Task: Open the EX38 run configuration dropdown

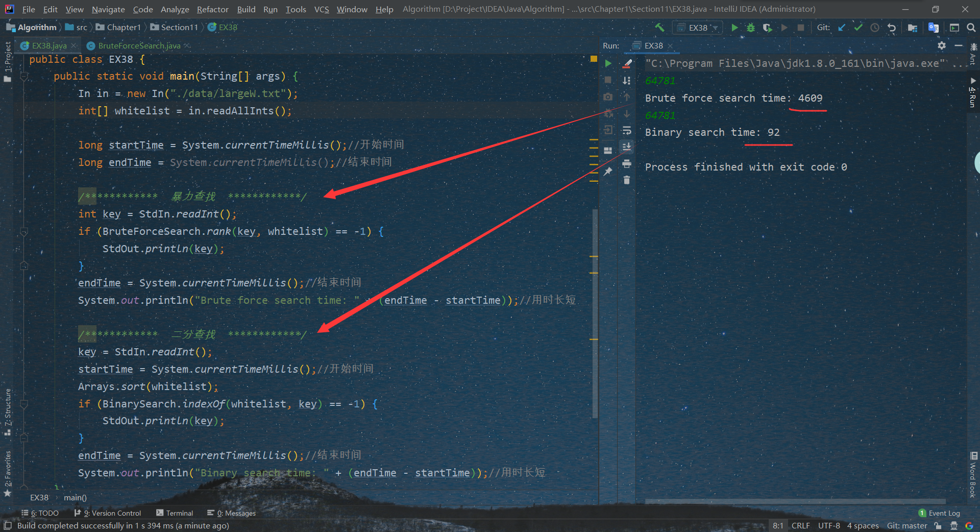Action: click(x=697, y=28)
